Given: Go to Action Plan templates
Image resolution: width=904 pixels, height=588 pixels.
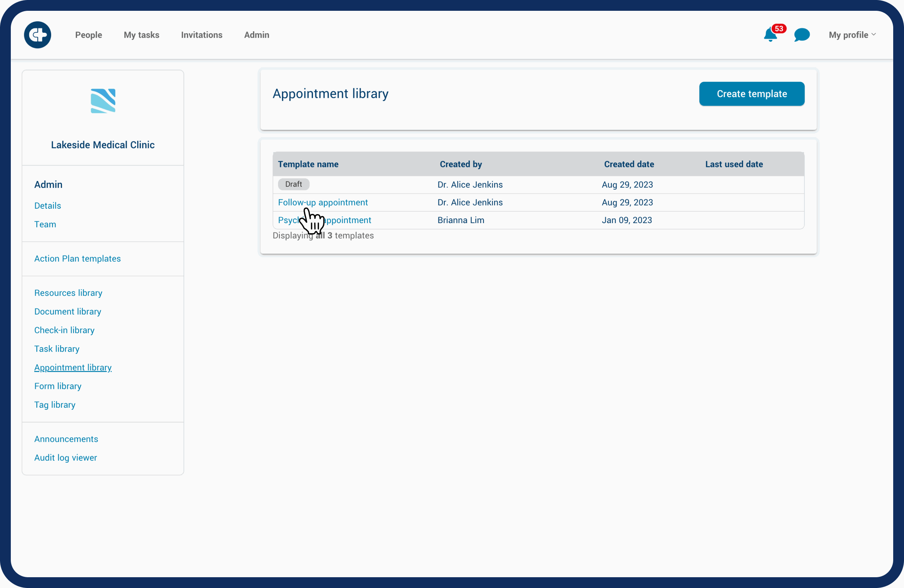Looking at the screenshot, I should tap(77, 258).
